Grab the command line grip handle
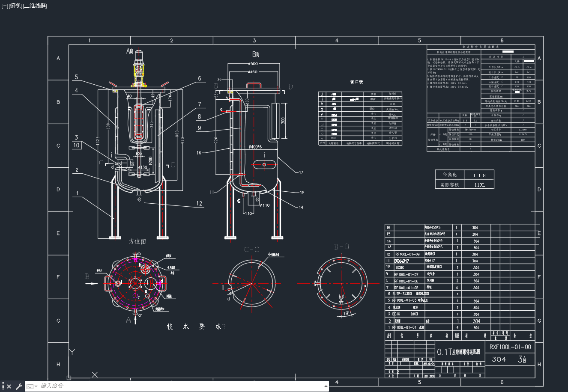The height and width of the screenshot is (392, 568). tap(3, 386)
